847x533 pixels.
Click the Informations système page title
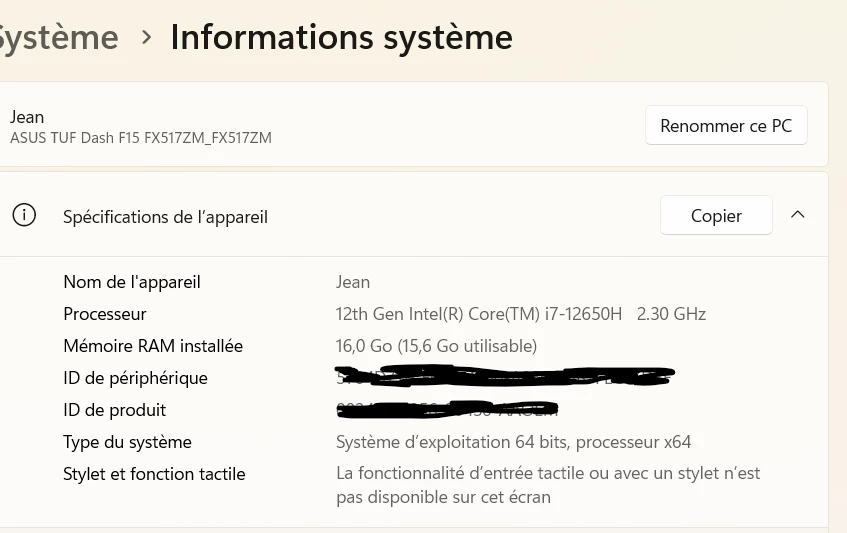pyautogui.click(x=341, y=37)
